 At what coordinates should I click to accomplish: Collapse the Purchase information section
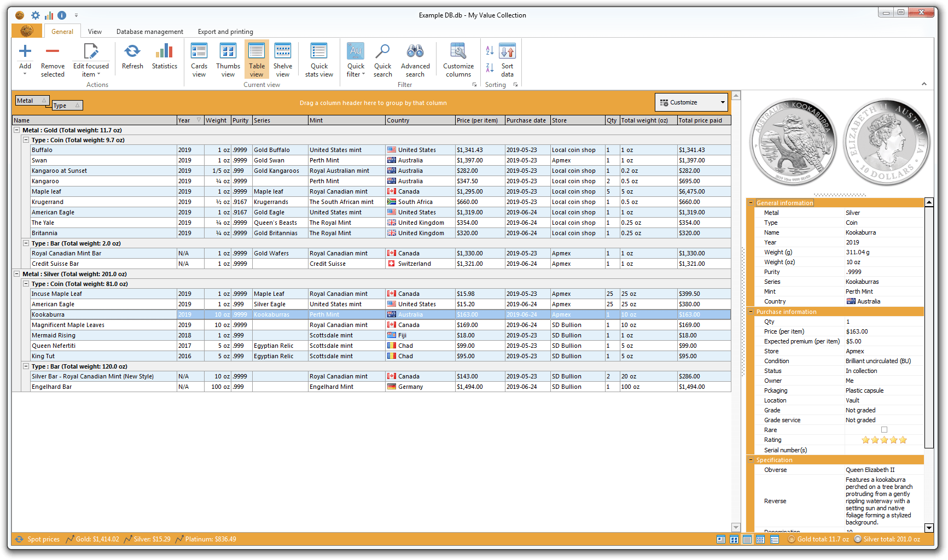[751, 312]
